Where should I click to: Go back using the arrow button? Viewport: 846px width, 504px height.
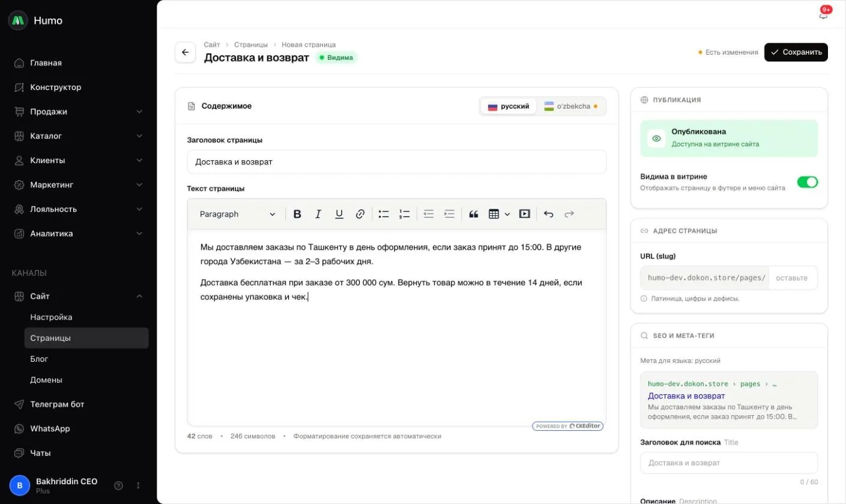pyautogui.click(x=185, y=52)
